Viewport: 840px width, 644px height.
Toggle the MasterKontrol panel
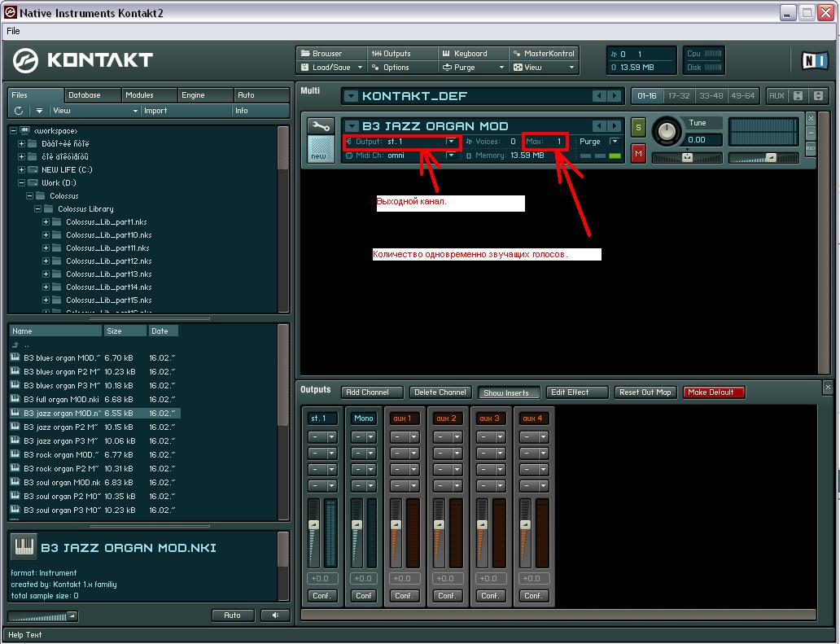(544, 54)
